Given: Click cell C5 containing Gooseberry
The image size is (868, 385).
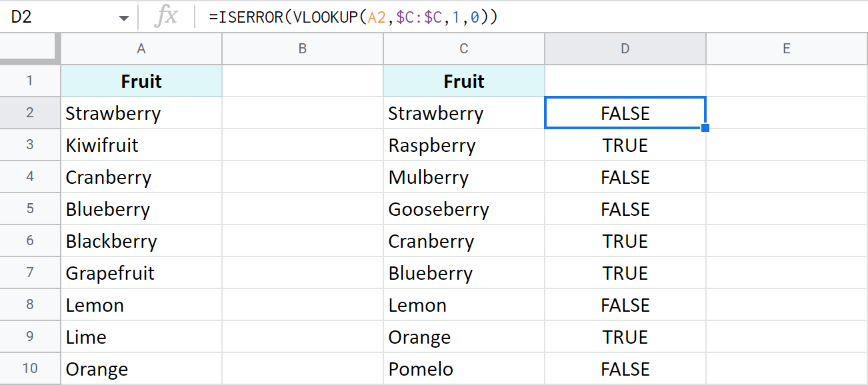Looking at the screenshot, I should tap(464, 209).
